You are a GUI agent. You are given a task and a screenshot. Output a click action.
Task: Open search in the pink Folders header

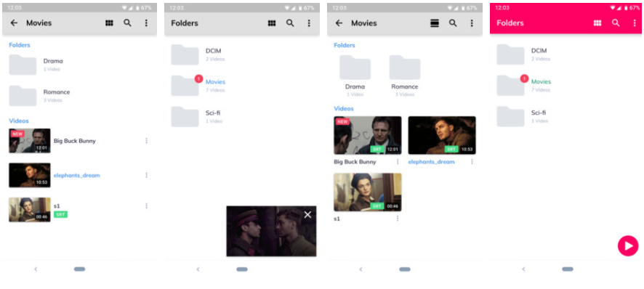(x=616, y=23)
